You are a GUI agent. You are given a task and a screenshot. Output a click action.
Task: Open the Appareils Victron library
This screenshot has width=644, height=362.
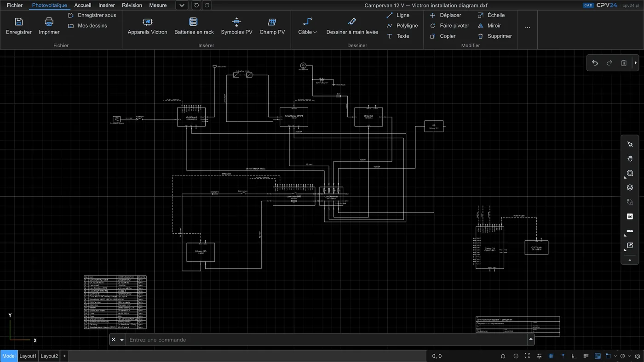click(147, 26)
